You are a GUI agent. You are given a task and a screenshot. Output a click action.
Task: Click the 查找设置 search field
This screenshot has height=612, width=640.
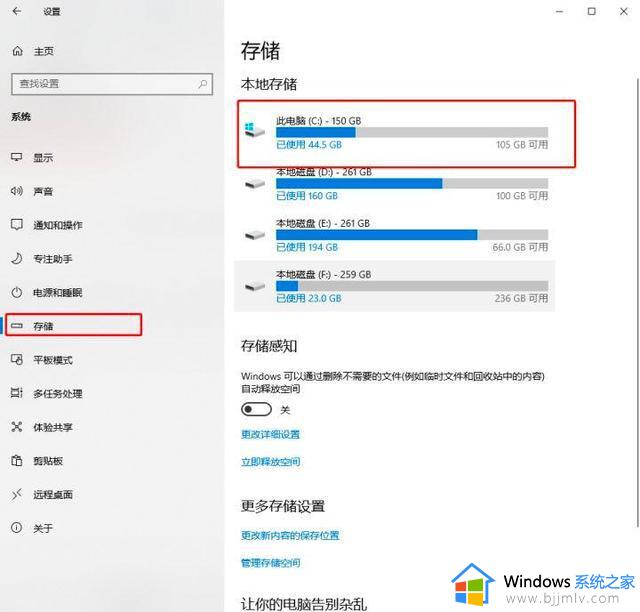[x=112, y=84]
